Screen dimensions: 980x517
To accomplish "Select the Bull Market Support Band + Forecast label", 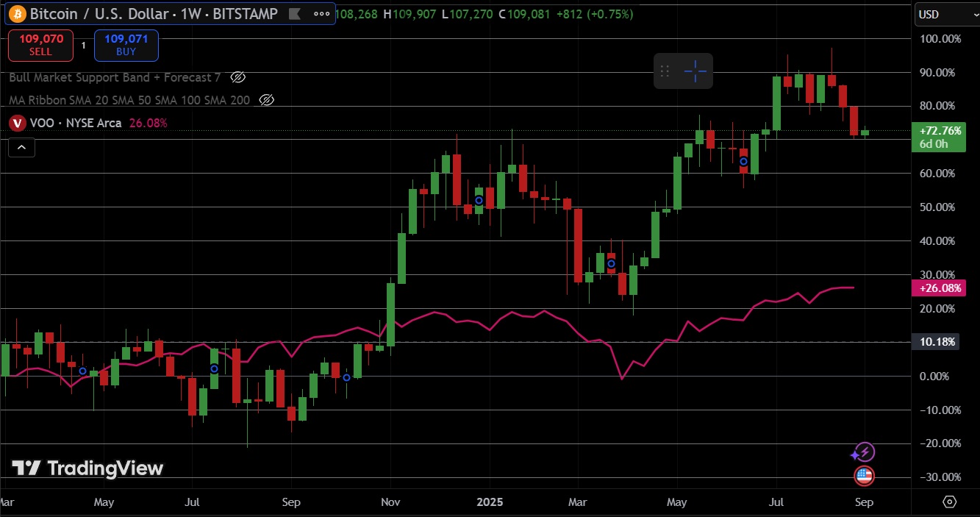I will pos(115,77).
